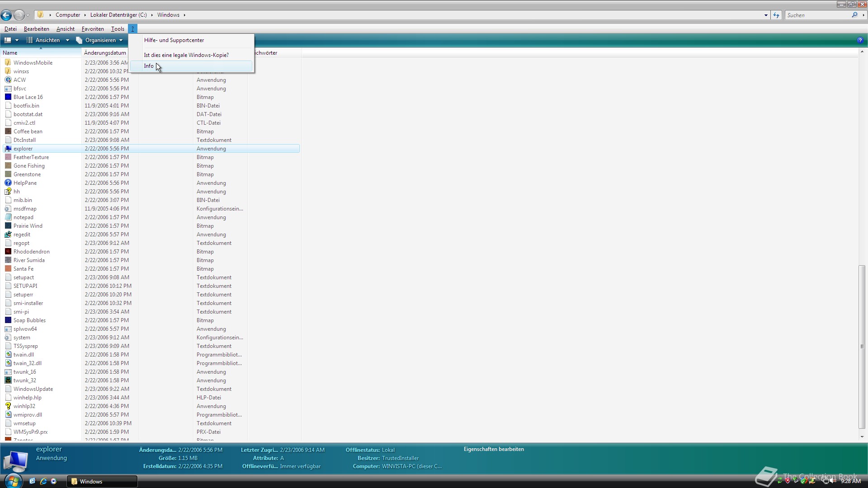This screenshot has width=868, height=488.
Task: Select the Info menu entry
Action: coord(192,66)
